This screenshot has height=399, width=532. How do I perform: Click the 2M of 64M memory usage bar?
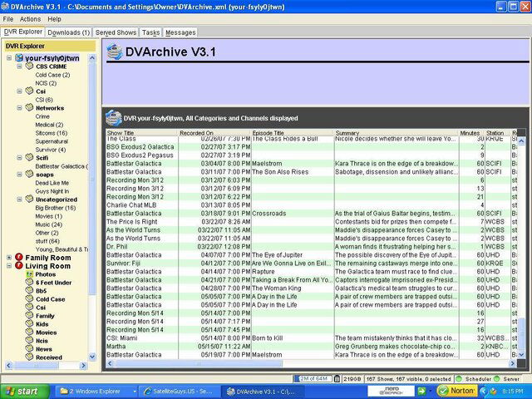[x=313, y=379]
